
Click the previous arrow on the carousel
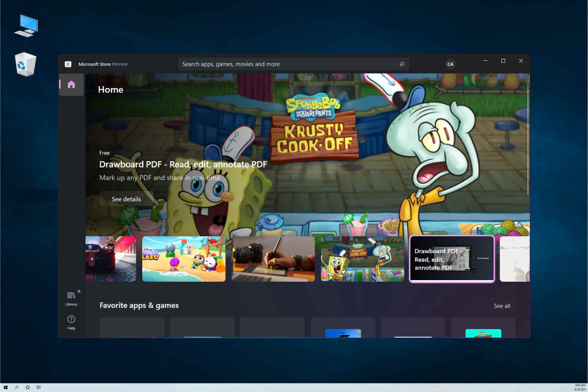(92, 259)
